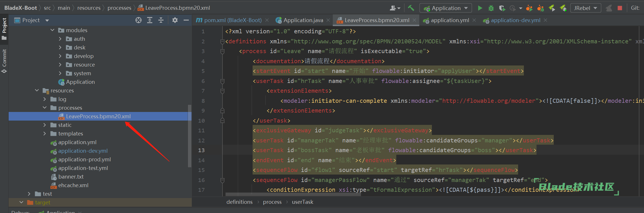Collapse the target folder

21,202
